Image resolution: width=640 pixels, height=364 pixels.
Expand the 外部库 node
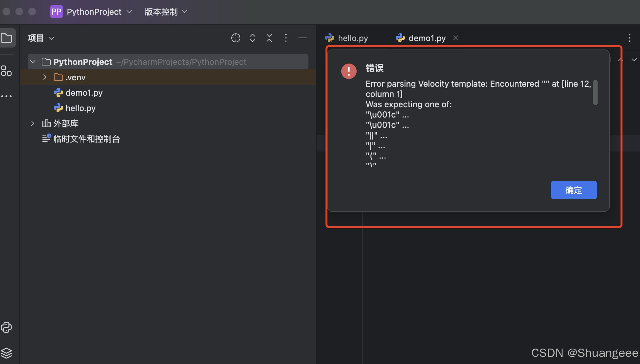click(32, 123)
